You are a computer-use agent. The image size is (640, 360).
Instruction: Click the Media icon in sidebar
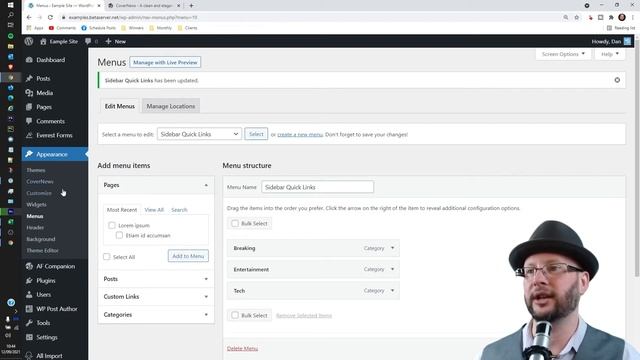pyautogui.click(x=29, y=93)
